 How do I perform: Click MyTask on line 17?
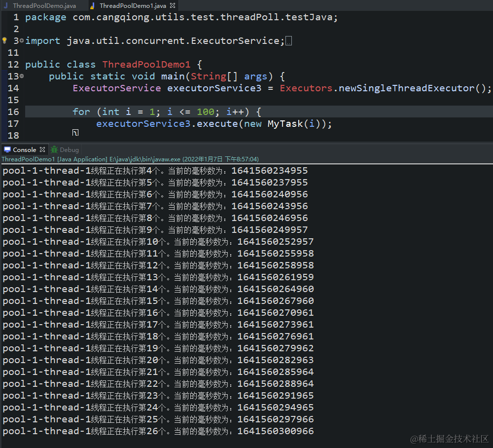tap(285, 124)
